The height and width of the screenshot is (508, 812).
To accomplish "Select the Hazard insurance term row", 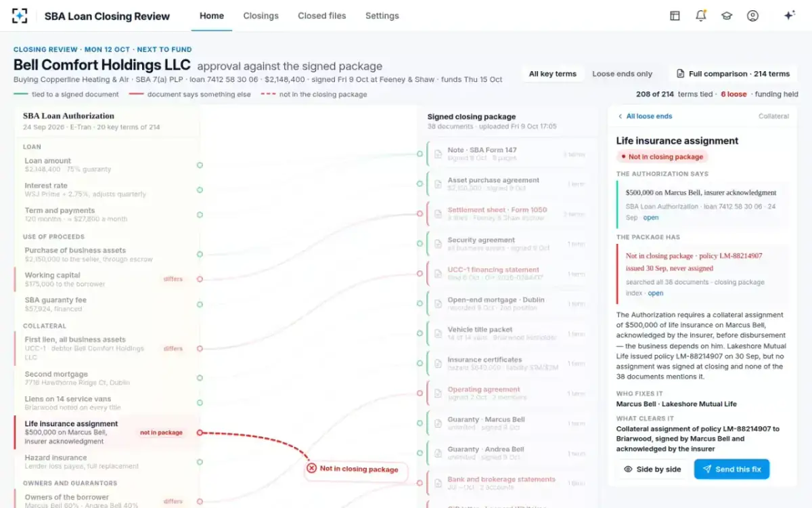I will [107, 462].
